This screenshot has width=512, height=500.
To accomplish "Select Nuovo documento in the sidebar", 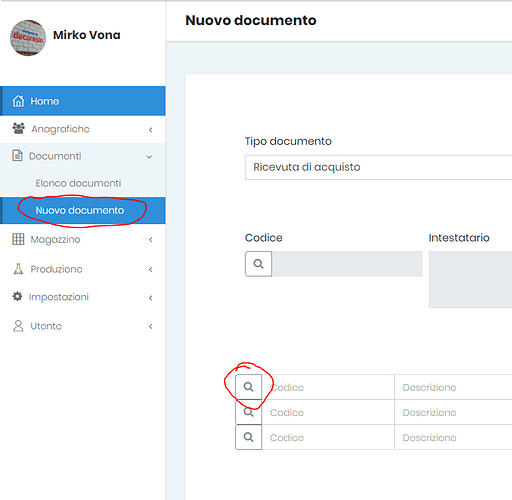I will click(x=80, y=210).
